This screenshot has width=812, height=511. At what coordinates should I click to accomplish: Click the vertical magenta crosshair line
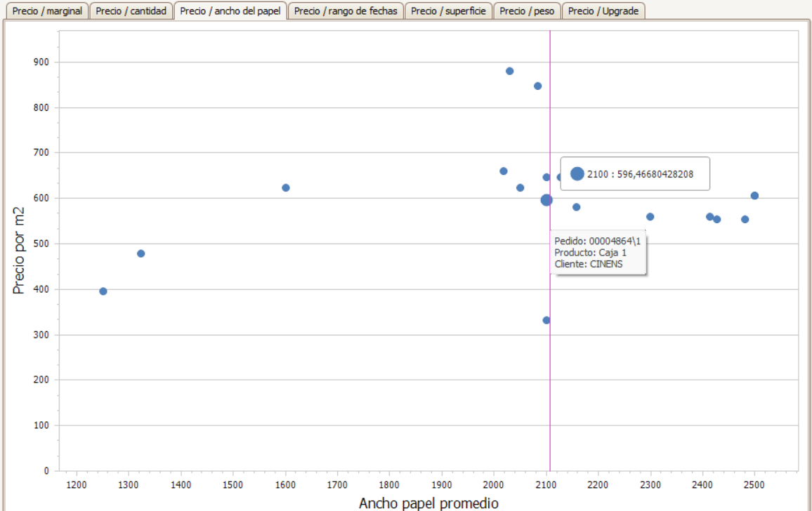pyautogui.click(x=550, y=362)
